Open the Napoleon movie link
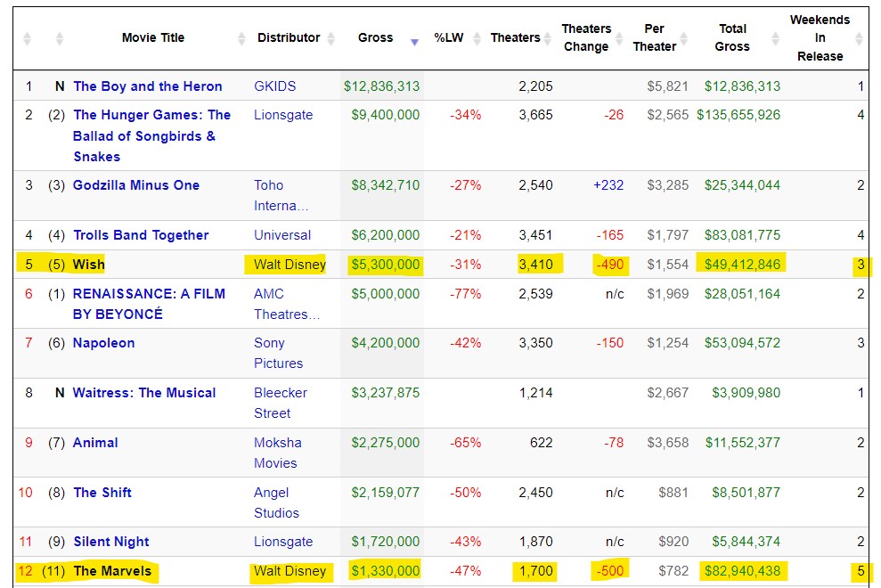Viewport: 881px width, 588px height. (103, 343)
